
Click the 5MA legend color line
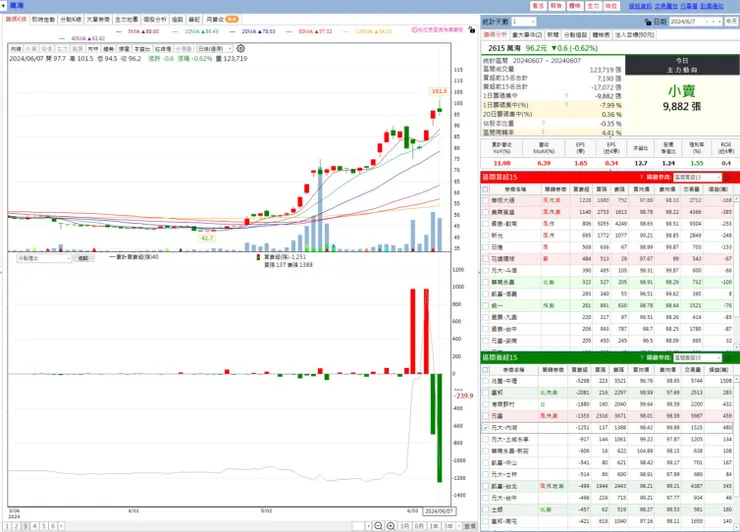118,32
